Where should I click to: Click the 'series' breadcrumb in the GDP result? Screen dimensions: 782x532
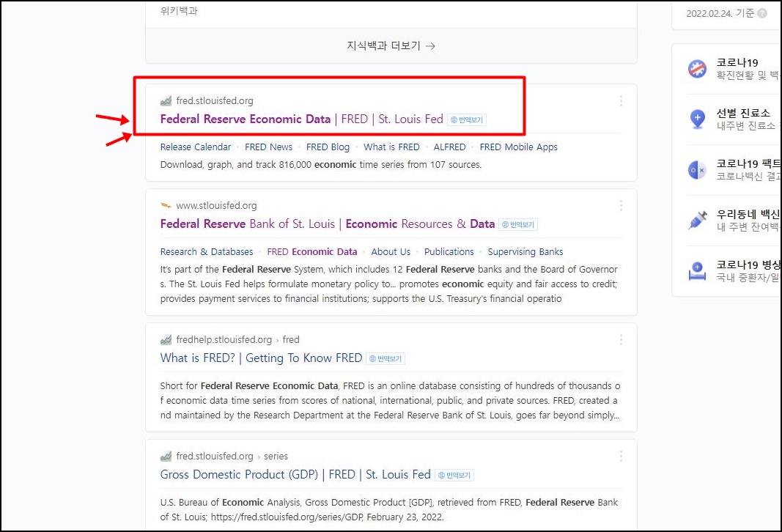coord(276,457)
